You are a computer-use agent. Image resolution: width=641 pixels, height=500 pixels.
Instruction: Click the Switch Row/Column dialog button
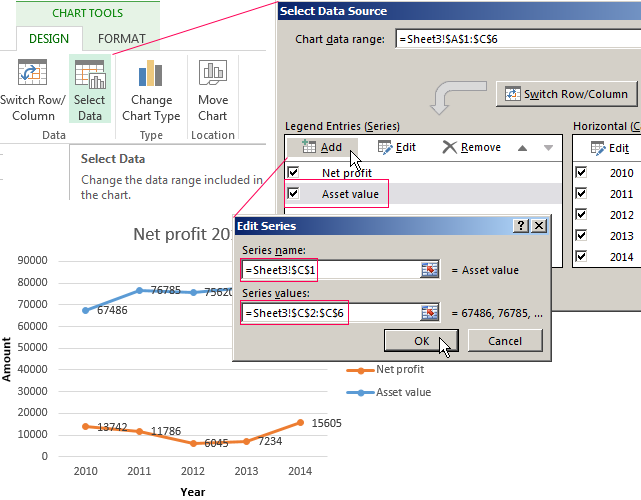[x=566, y=94]
